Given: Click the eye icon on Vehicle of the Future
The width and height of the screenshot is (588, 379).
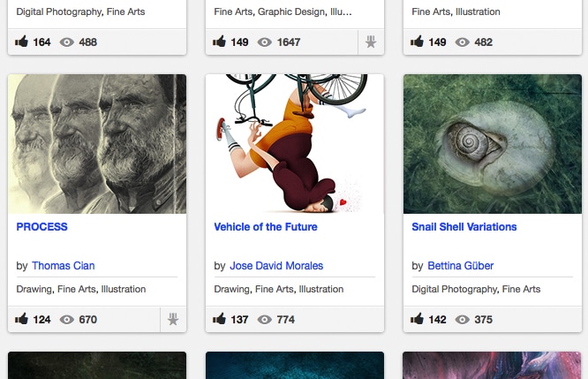Looking at the screenshot, I should click(x=264, y=320).
